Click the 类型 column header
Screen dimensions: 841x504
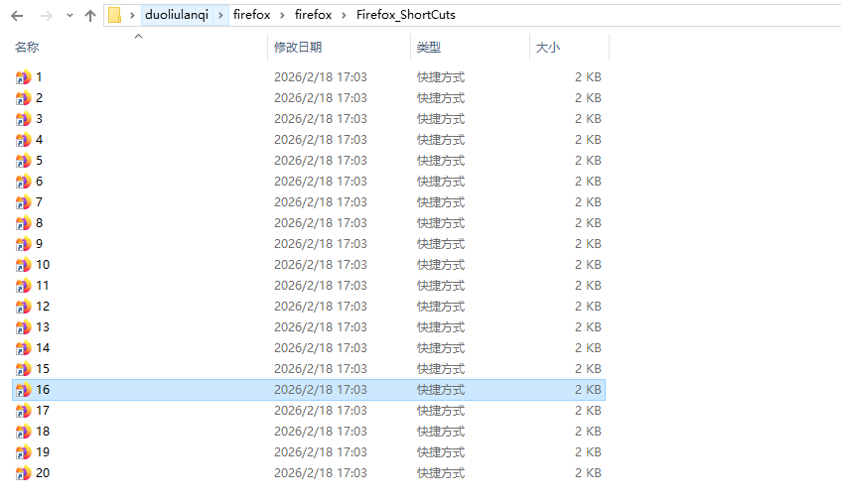(429, 48)
